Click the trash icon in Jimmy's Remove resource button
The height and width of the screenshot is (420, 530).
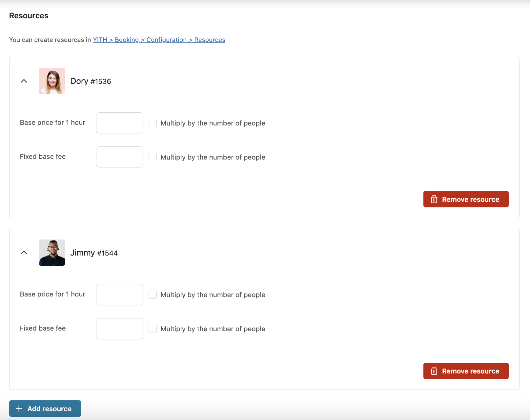tap(434, 371)
